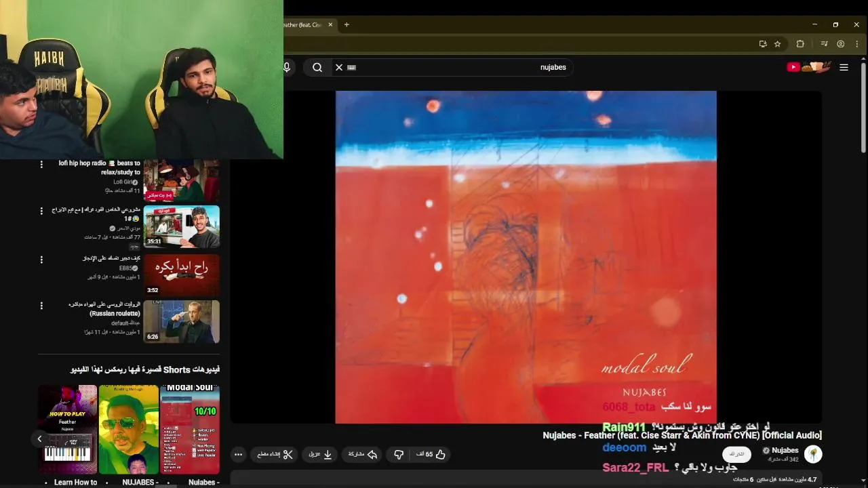The image size is (868, 488).
Task: Open the browser extensions puzzle icon
Action: (x=800, y=44)
